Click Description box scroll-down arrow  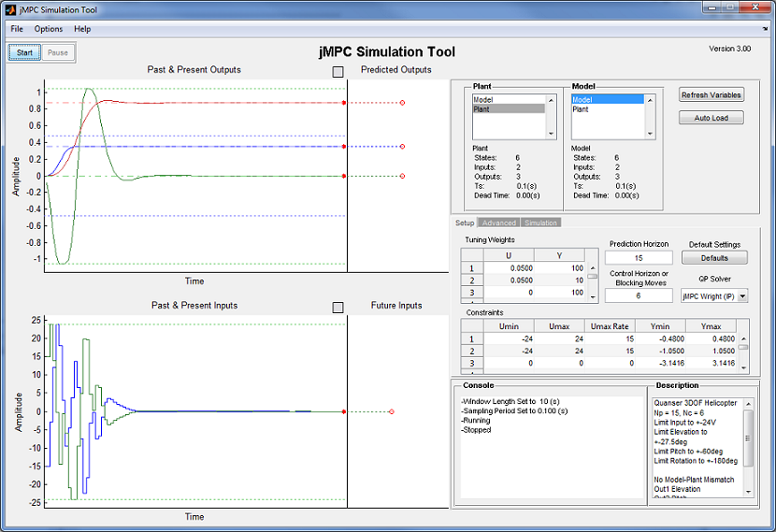tap(748, 492)
